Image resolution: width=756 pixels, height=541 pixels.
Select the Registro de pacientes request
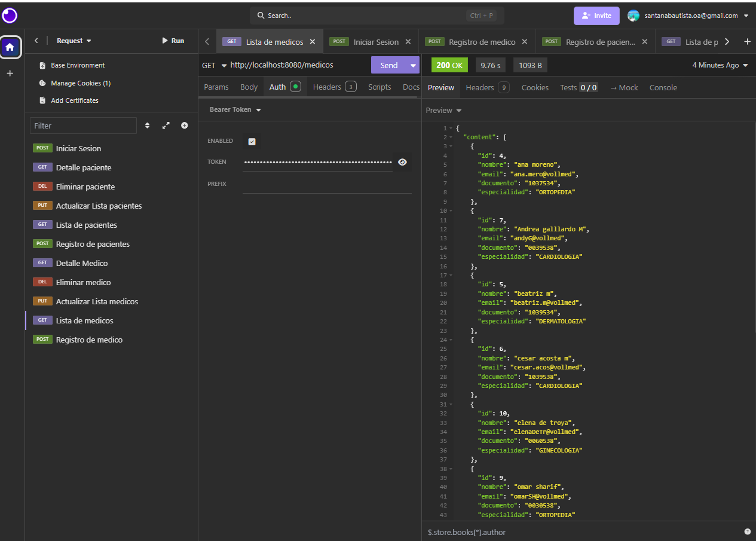pos(111,244)
